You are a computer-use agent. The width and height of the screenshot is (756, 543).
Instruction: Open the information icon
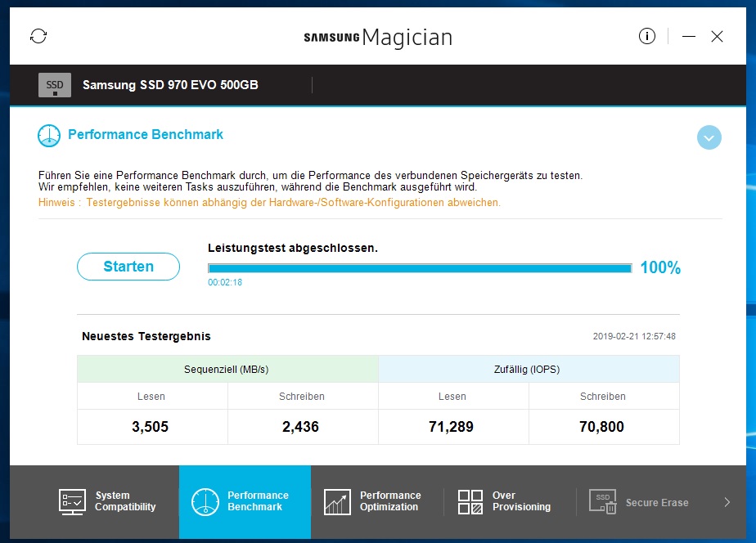click(x=647, y=36)
